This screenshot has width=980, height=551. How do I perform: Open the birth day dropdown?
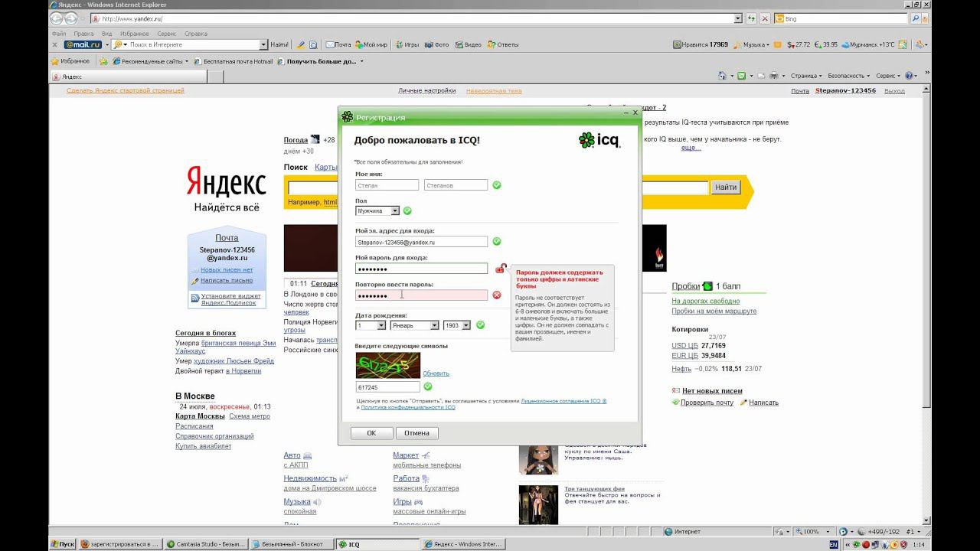[371, 325]
